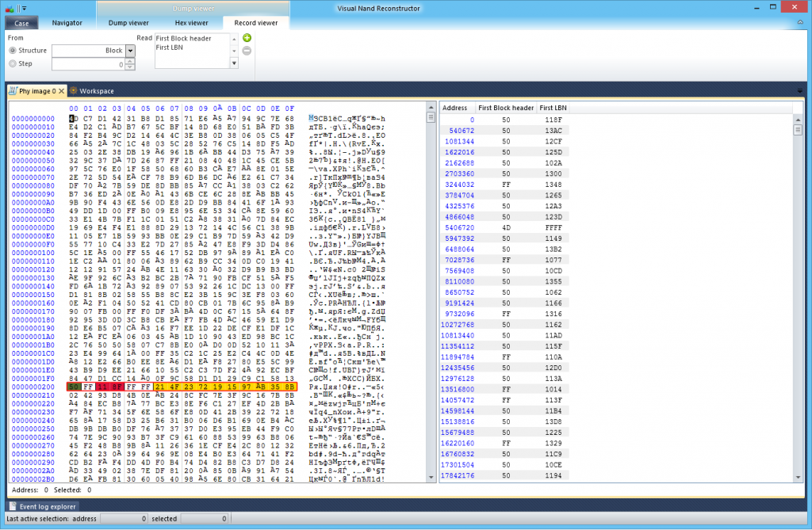Open record address 5406720
Screen dimensions: 812x530
[459, 227]
